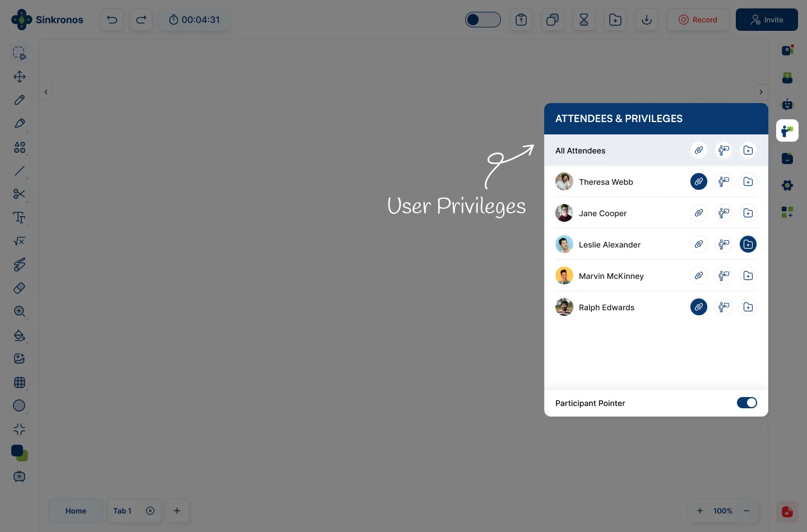
Task: Click the Invite button
Action: tap(767, 20)
